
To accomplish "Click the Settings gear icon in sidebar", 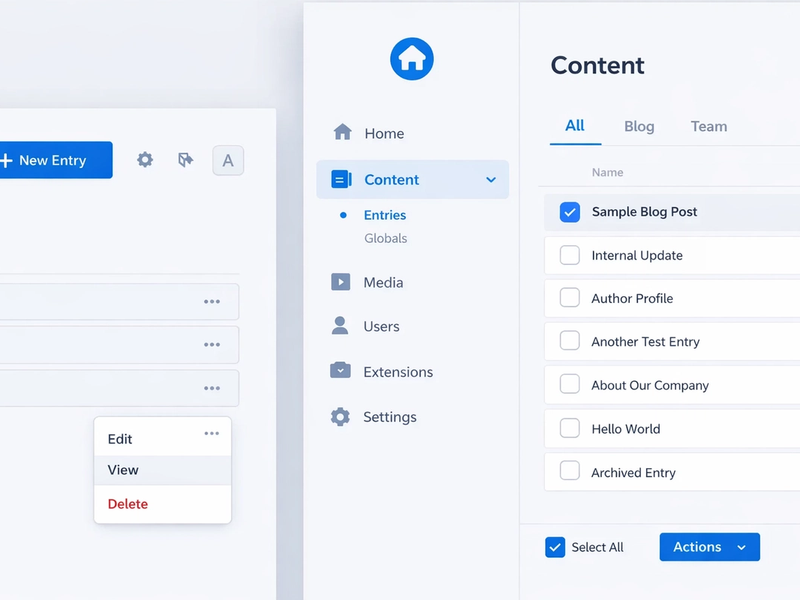I will click(340, 416).
